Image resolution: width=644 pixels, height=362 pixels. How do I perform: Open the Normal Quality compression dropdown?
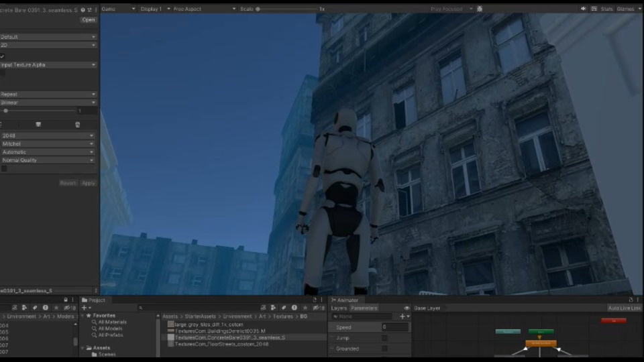[x=48, y=160]
